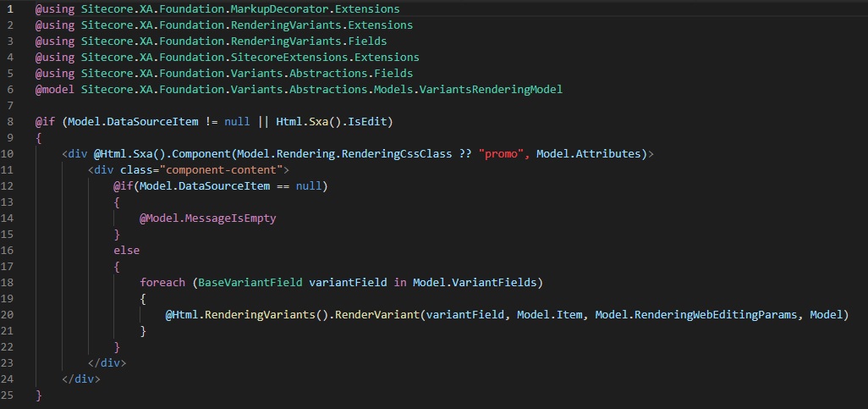Click 'RenderingVariants.Fields' on line 3
Screen dimensions: 868x409
(308, 41)
